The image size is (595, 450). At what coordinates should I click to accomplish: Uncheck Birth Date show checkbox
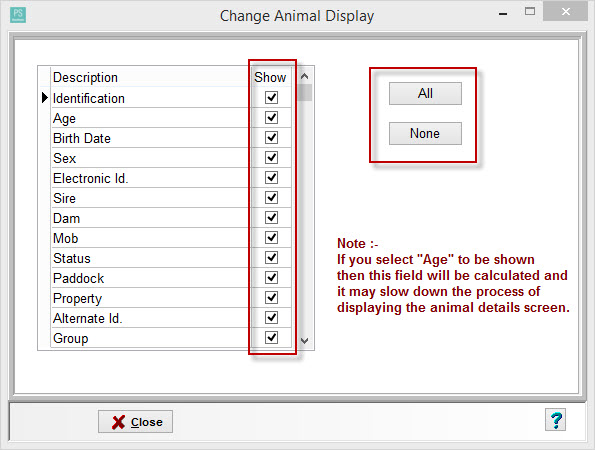271,138
